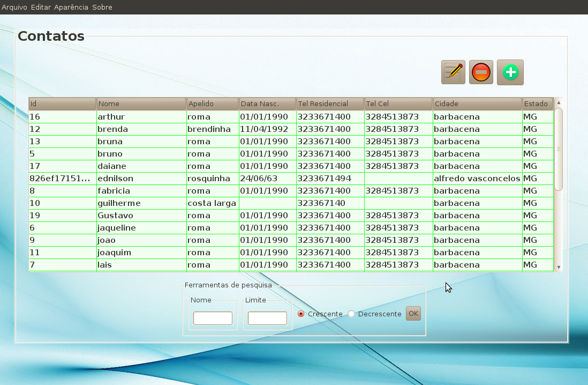Focus the Nome search input field
The height and width of the screenshot is (385, 588).
[213, 318]
